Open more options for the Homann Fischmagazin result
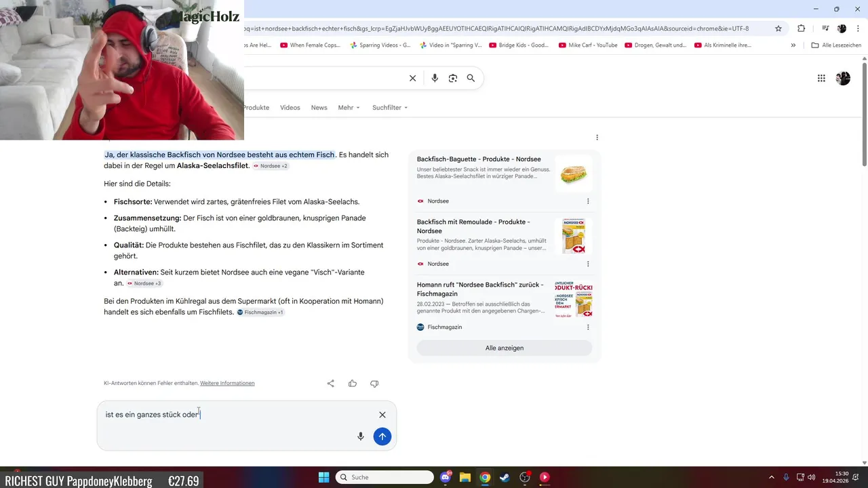868x488 pixels. coord(588,327)
